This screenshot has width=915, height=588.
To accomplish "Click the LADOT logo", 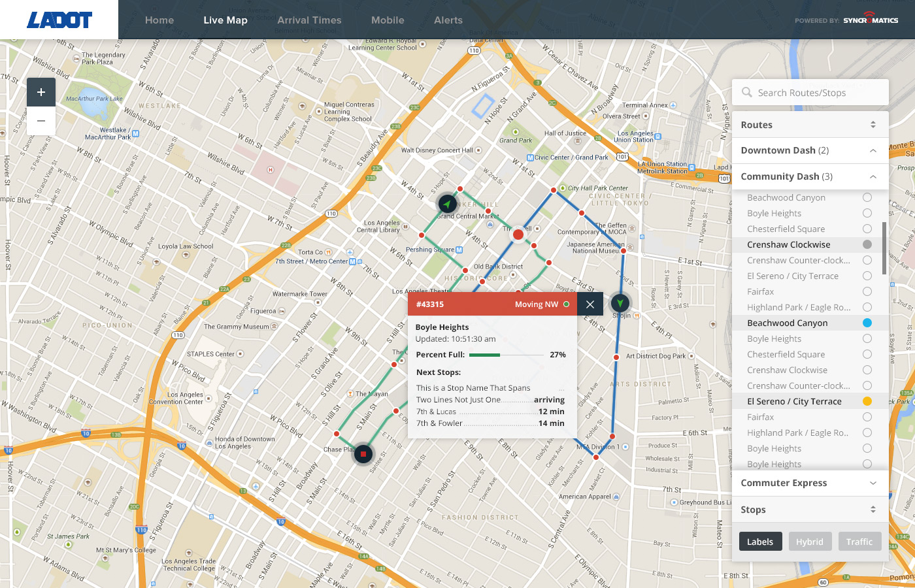I will (59, 20).
